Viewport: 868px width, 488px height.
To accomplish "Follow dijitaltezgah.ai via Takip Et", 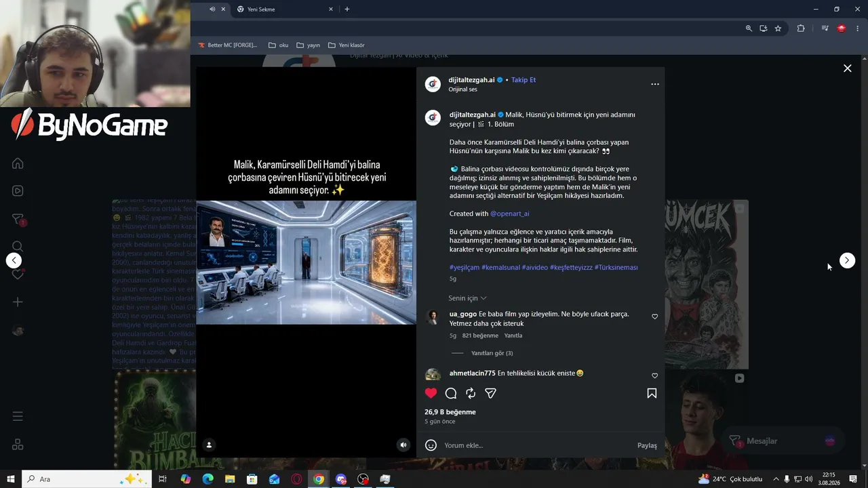I will 524,80.
